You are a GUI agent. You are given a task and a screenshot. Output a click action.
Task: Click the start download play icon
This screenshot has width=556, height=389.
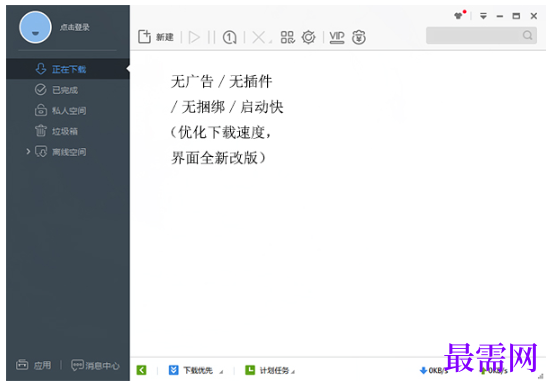(x=194, y=37)
